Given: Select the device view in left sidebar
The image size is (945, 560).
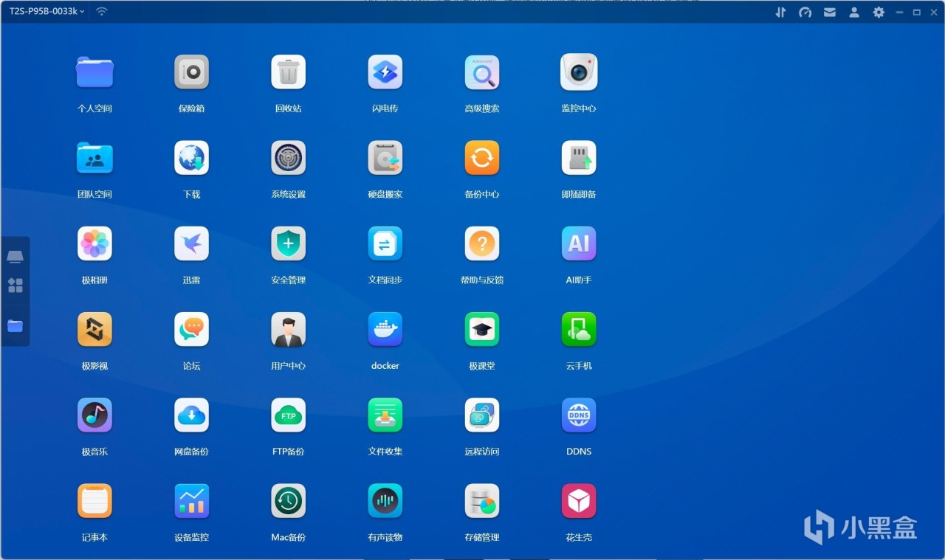Looking at the screenshot, I should tap(15, 257).
